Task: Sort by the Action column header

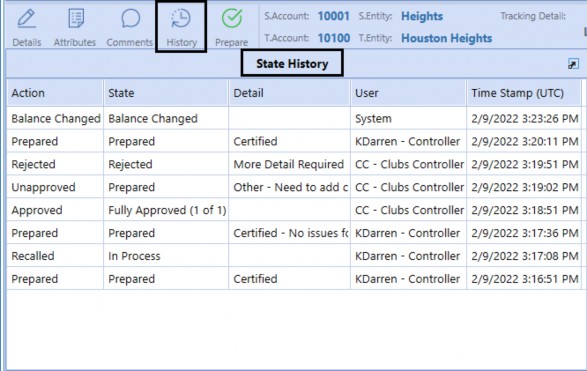Action: point(55,93)
